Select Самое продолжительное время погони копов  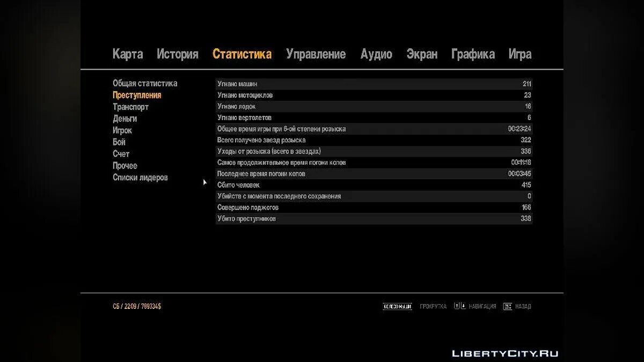[374, 162]
